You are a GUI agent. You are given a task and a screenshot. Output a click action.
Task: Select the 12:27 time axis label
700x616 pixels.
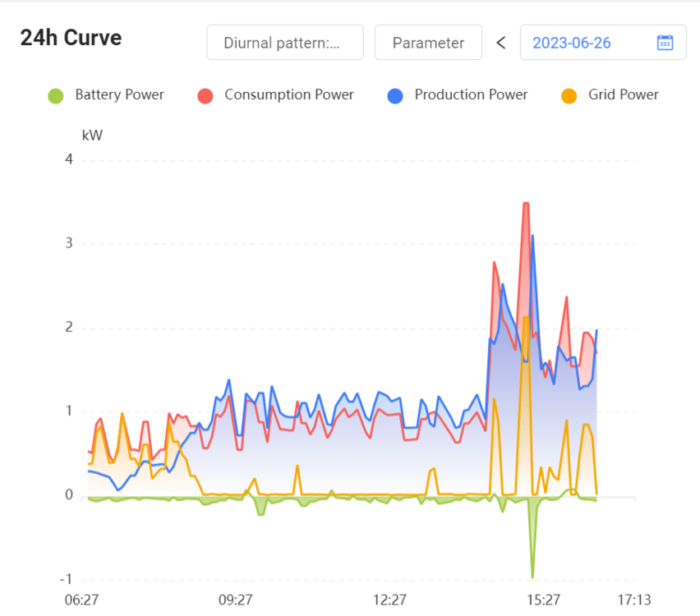[x=389, y=600]
